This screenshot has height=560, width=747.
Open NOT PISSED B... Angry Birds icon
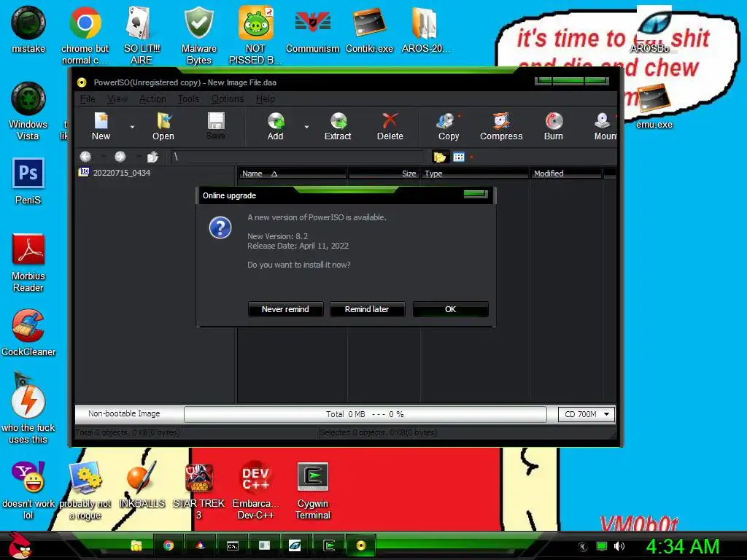click(256, 36)
